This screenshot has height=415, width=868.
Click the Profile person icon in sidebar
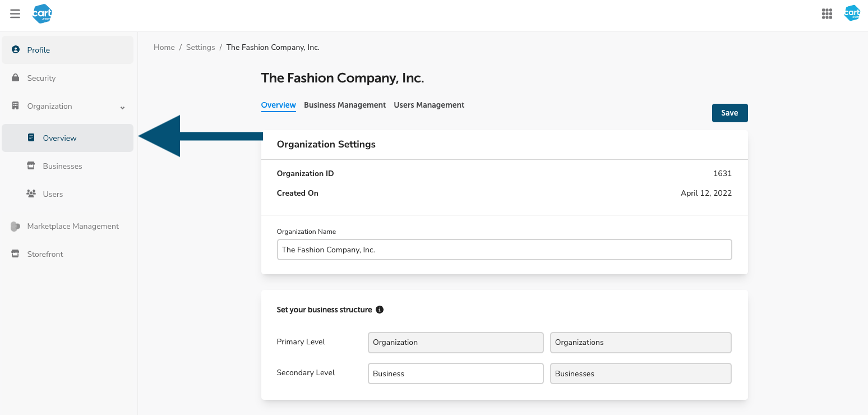(16, 50)
